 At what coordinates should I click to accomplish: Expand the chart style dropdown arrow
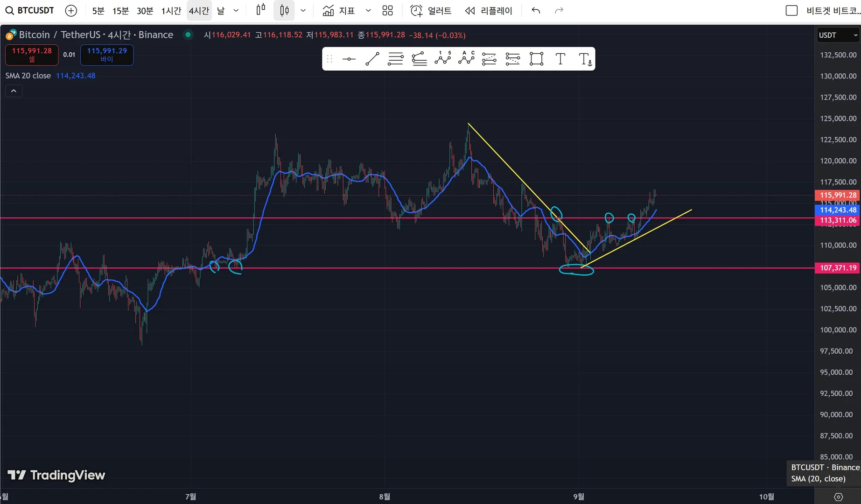click(303, 10)
